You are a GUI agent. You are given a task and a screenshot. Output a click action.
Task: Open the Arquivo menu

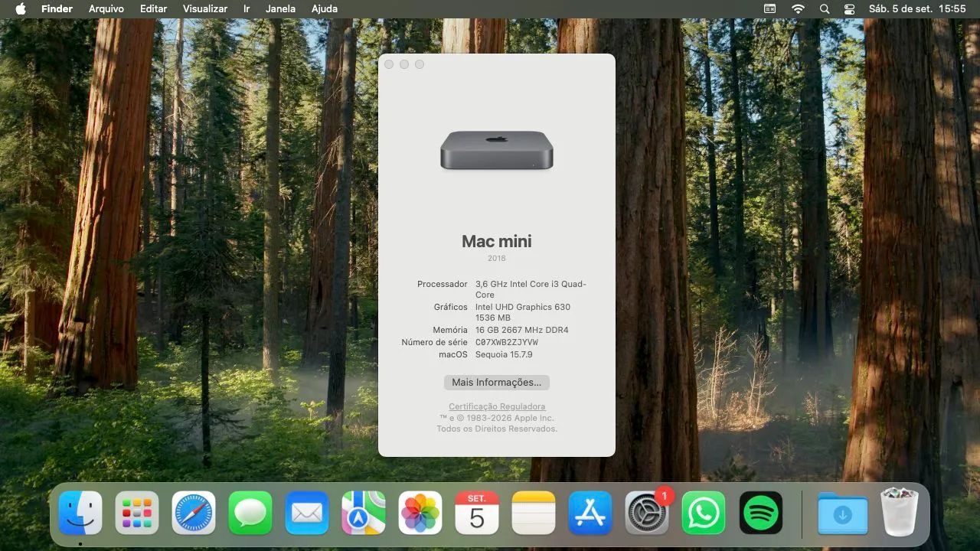pyautogui.click(x=106, y=8)
